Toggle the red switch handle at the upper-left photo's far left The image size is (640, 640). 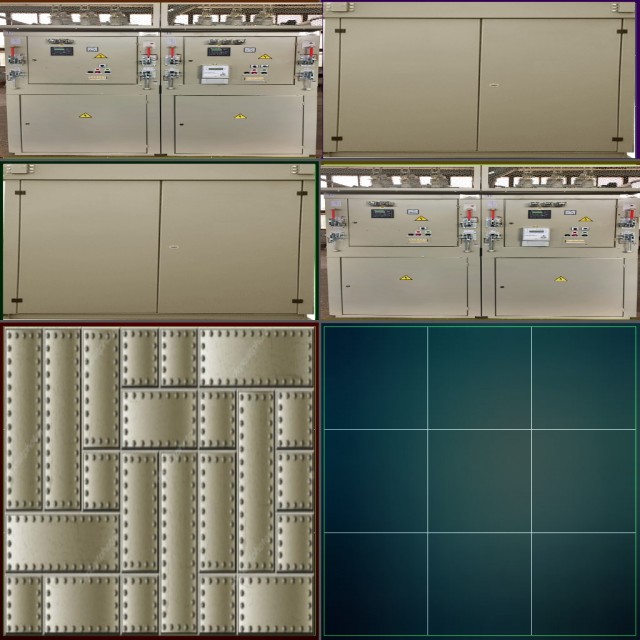(x=15, y=52)
